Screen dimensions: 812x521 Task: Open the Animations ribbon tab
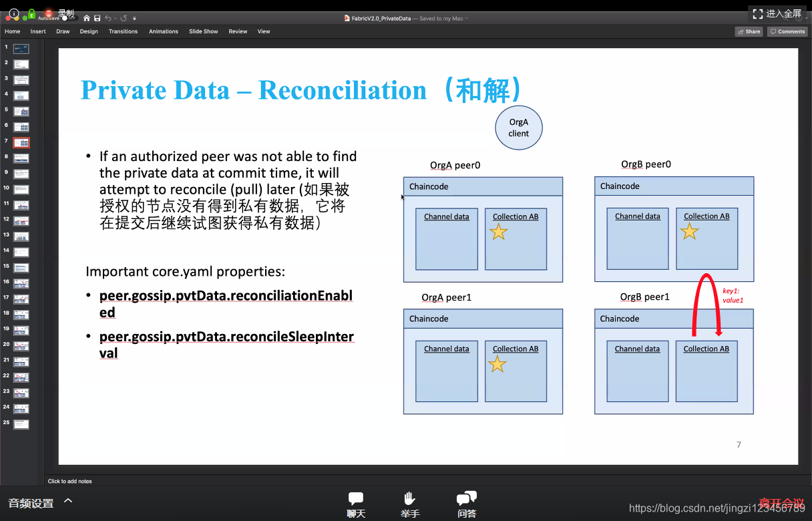164,31
